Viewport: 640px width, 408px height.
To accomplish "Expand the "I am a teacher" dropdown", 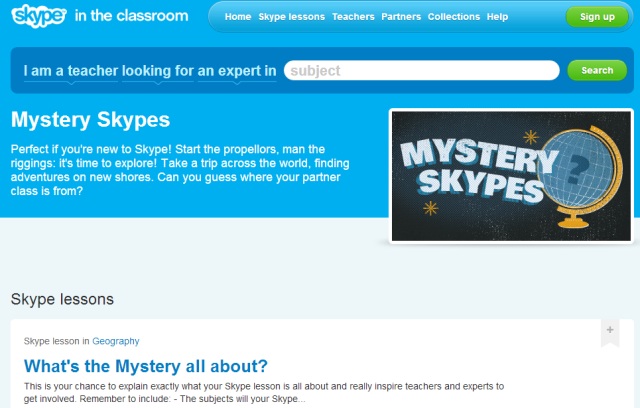I will (71, 72).
